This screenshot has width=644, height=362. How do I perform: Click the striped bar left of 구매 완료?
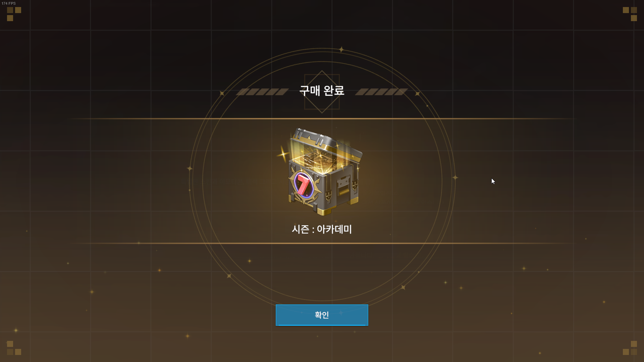[262, 92]
